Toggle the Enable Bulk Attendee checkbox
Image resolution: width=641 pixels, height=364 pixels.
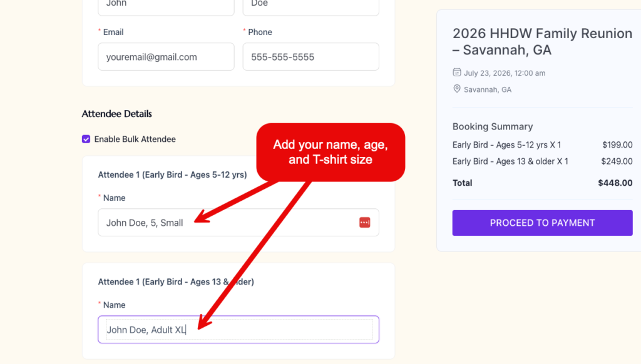coord(86,139)
